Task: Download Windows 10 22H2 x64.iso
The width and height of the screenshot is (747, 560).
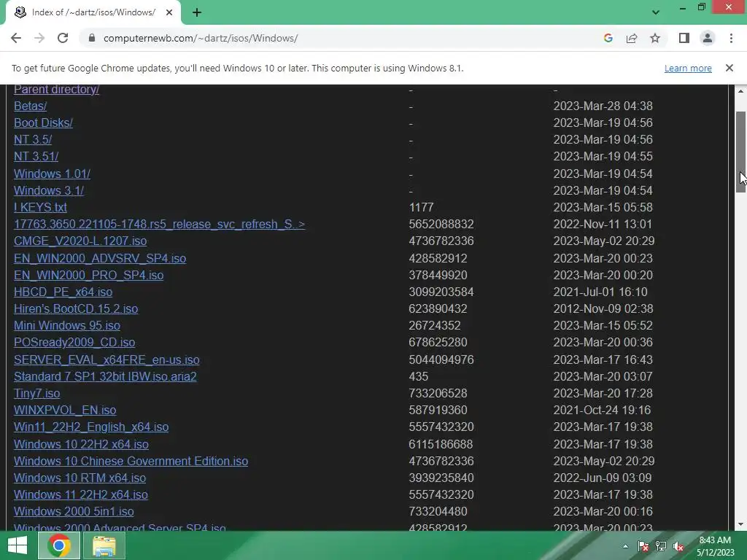Action: pos(81,444)
